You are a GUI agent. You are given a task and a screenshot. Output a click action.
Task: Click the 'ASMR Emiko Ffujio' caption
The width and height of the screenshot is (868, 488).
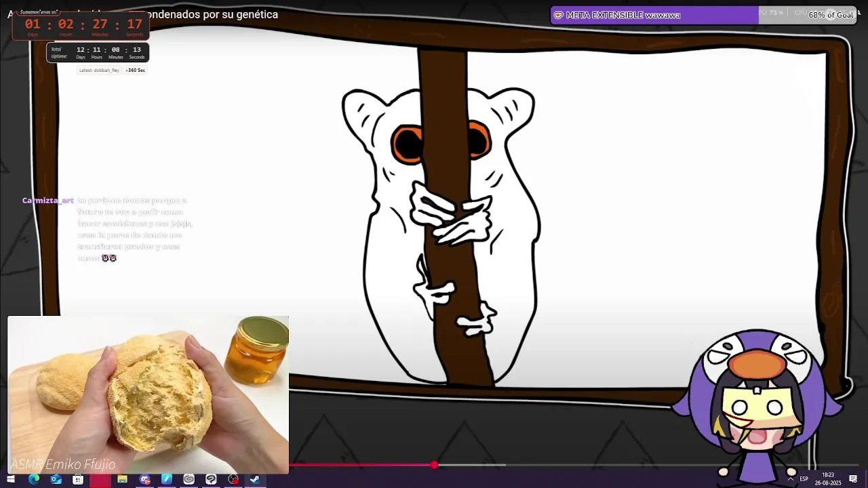63,464
